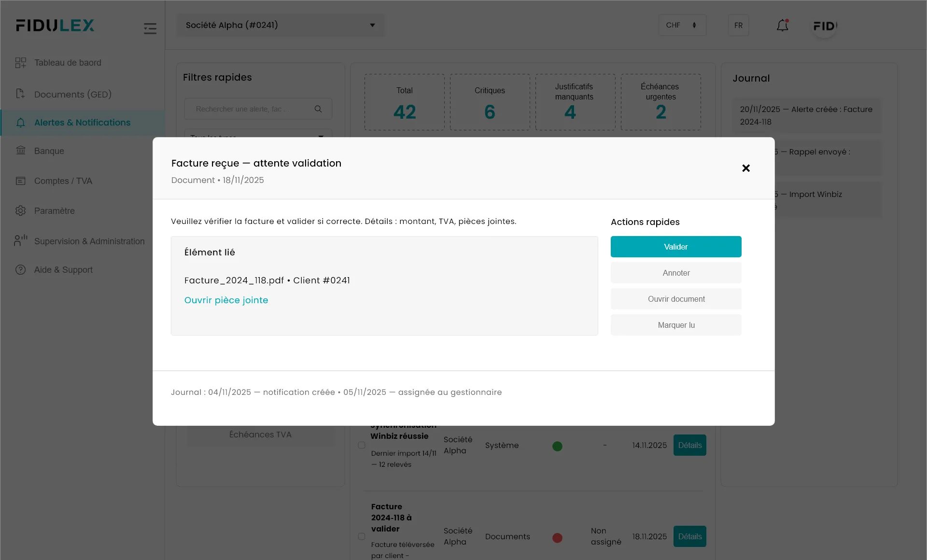Tick the checkbox for the Facture 2024-118 row
927x560 pixels.
[x=362, y=536]
